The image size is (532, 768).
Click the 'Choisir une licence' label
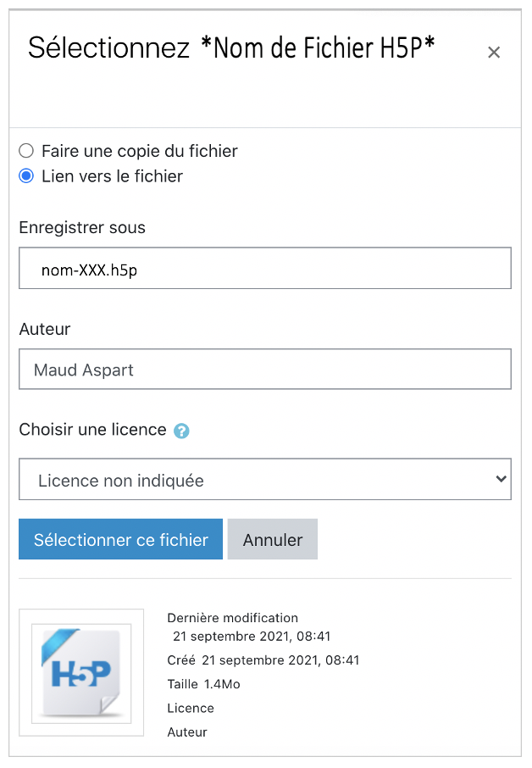coord(93,430)
